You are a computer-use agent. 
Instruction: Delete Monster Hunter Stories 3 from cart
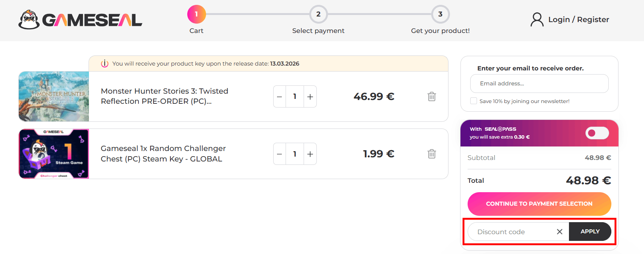pos(432,97)
